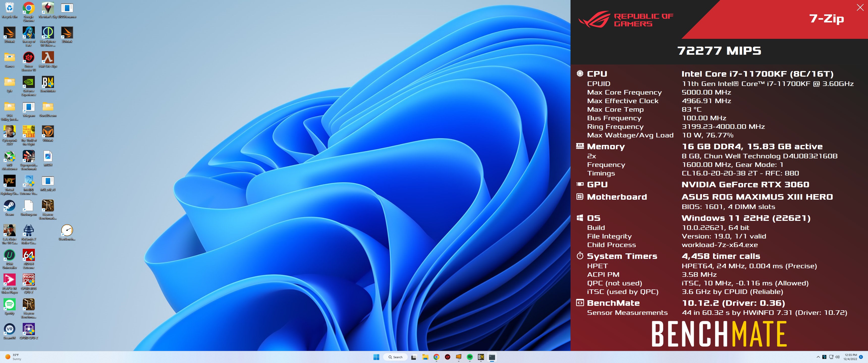868x363 pixels.
Task: Open the Recycle Bin desktop icon
Action: click(x=9, y=10)
